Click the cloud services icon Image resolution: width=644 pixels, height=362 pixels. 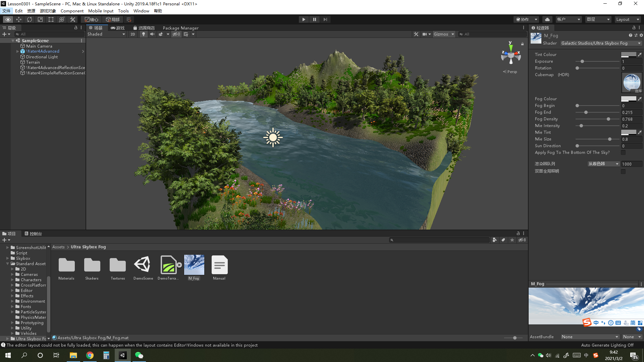(547, 19)
